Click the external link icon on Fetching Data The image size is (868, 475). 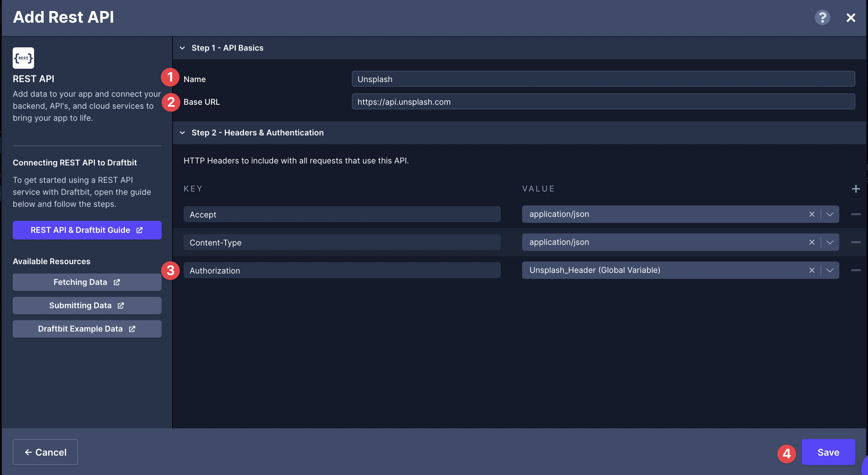tap(117, 282)
